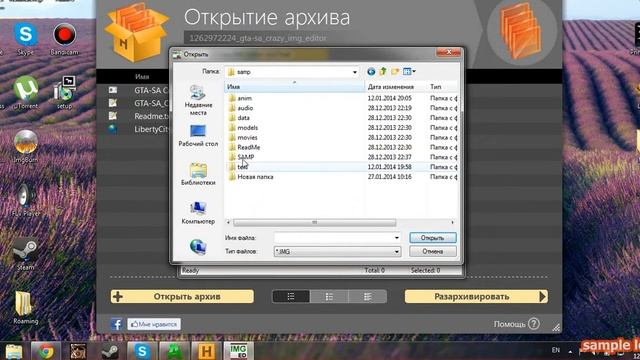
Task: Open the Roaming folder shortcut
Action: click(x=25, y=308)
